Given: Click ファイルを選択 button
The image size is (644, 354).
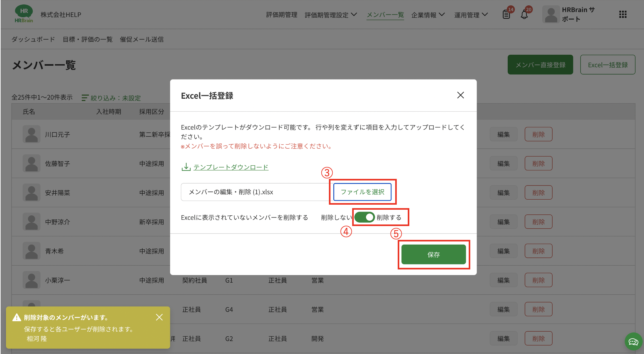Looking at the screenshot, I should (x=363, y=192).
